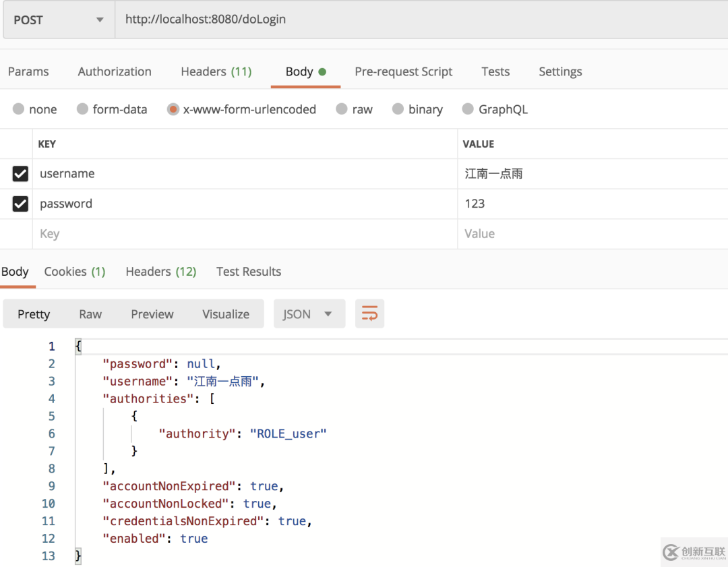Screen dimensions: 728x567
Task: Switch to the Authorization tab
Action: click(x=115, y=71)
